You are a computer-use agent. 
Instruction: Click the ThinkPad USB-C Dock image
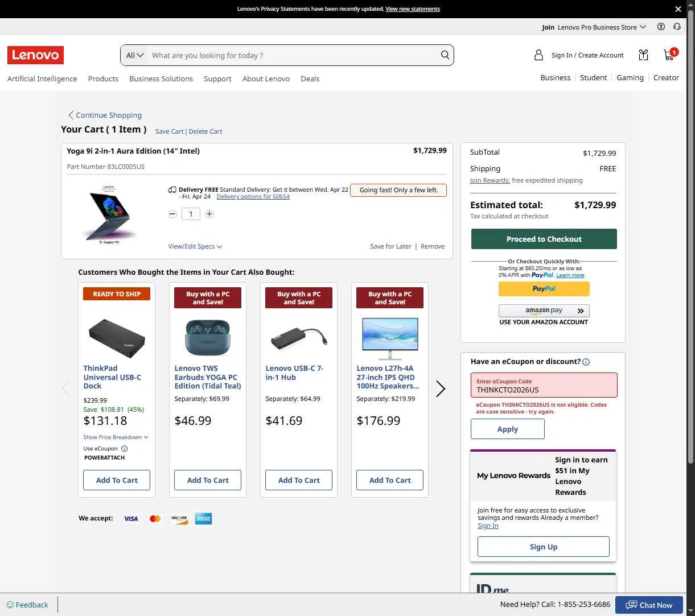click(117, 337)
